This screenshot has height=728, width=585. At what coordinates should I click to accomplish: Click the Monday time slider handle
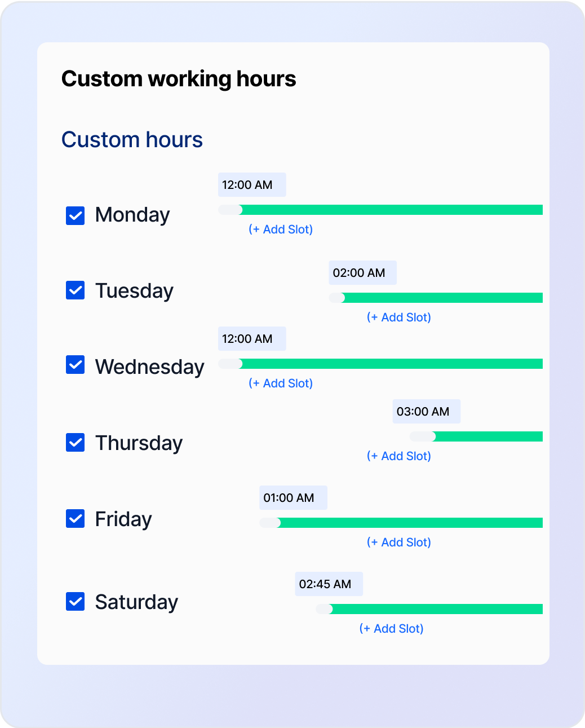pos(231,209)
